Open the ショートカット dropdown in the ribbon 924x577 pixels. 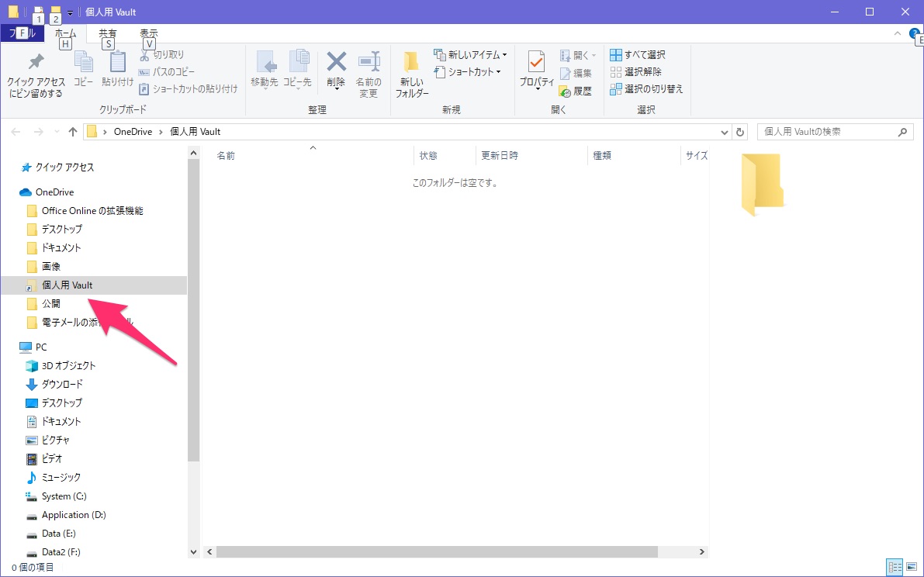pyautogui.click(x=467, y=72)
